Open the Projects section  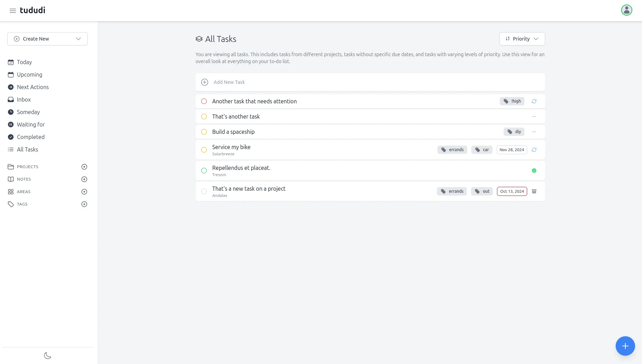click(28, 167)
